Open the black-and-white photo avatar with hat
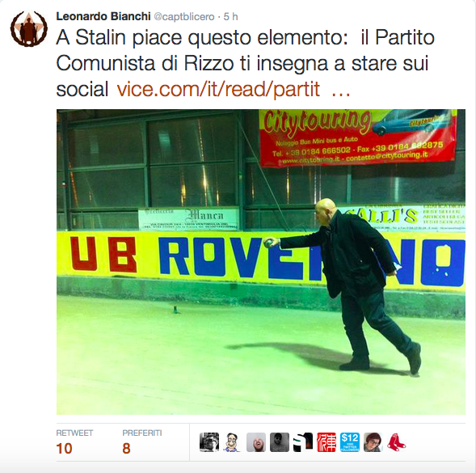Image resolution: width=476 pixels, height=473 pixels. click(209, 442)
